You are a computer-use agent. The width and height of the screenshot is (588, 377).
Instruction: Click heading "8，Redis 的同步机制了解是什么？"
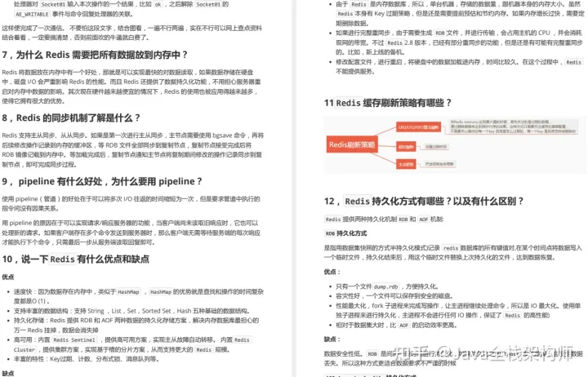click(x=71, y=118)
